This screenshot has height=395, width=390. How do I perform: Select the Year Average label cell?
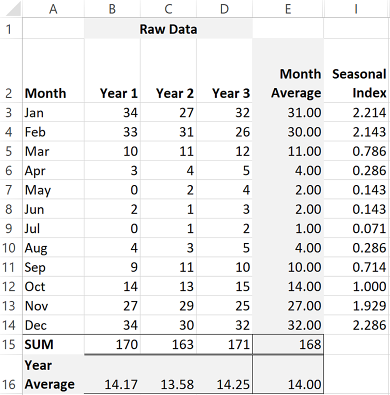pyautogui.click(x=53, y=374)
